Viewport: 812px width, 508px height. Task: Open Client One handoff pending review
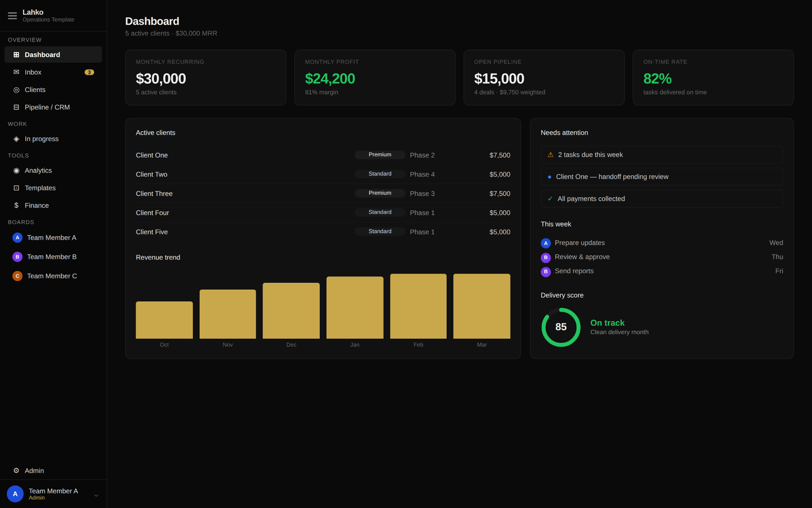pyautogui.click(x=661, y=177)
